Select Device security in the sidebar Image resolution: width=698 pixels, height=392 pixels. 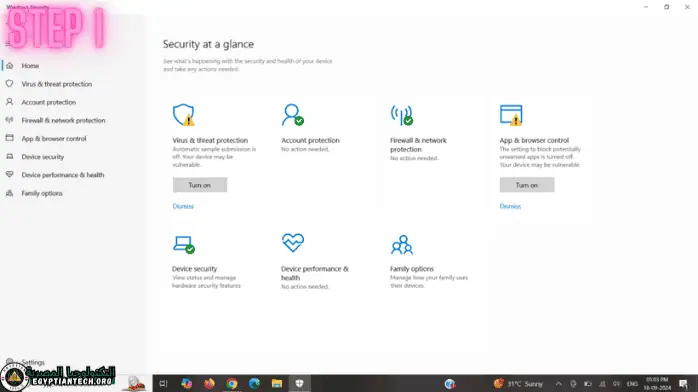click(43, 157)
